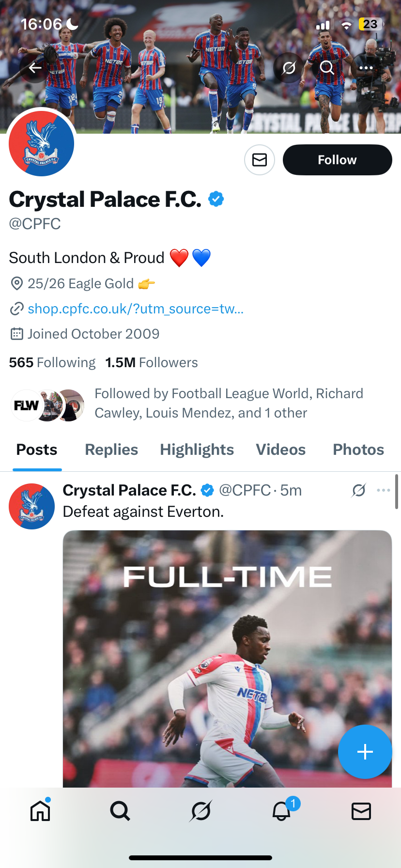Switch to the Replies tab
This screenshot has height=868, width=401.
click(111, 449)
